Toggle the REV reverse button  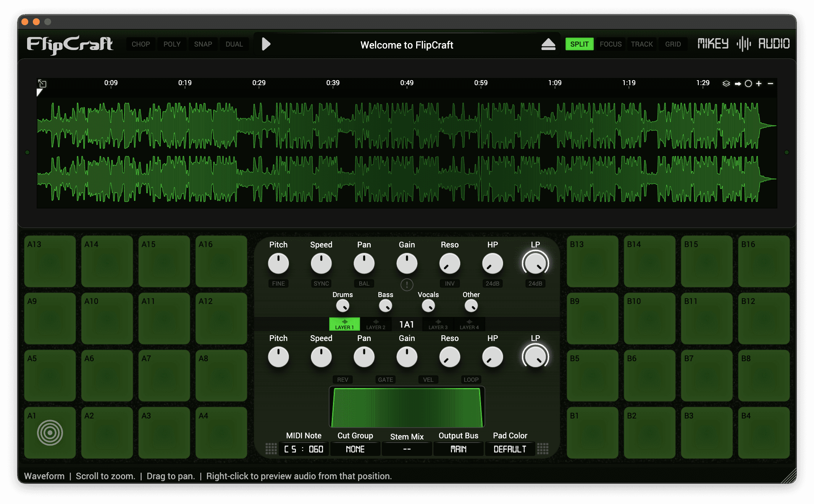(342, 380)
